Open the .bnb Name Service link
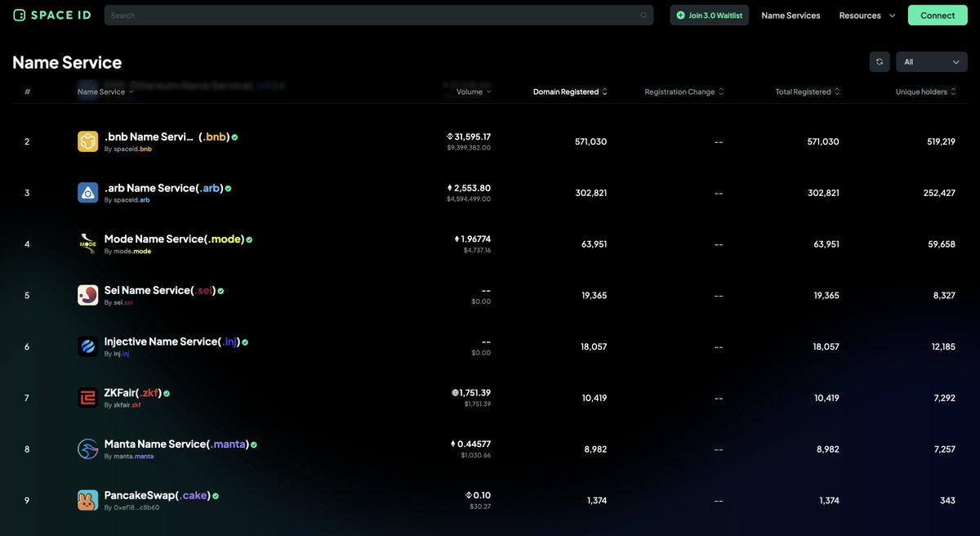 coord(167,136)
